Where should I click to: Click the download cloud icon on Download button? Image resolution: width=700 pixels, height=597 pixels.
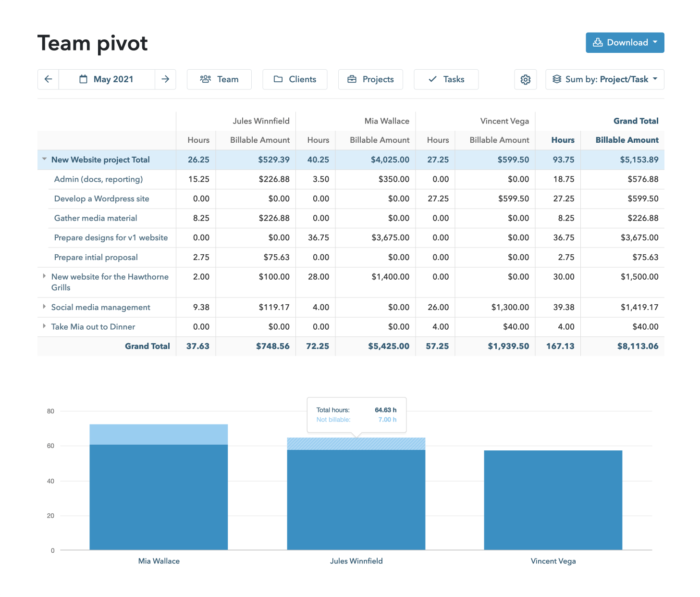tap(598, 42)
